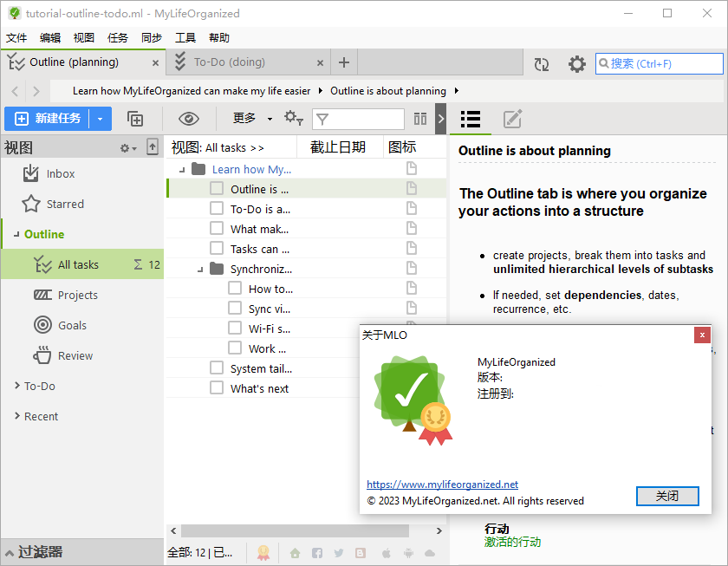Add a new tab with the plus button

(x=344, y=62)
